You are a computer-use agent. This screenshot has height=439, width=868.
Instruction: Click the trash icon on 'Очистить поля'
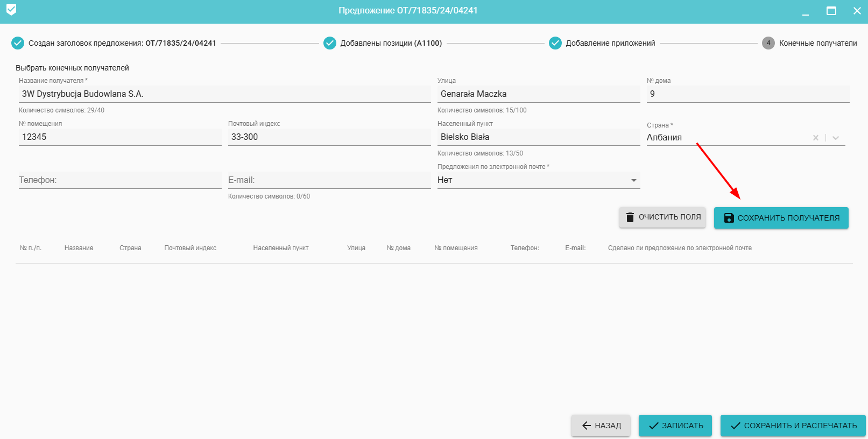pos(630,217)
